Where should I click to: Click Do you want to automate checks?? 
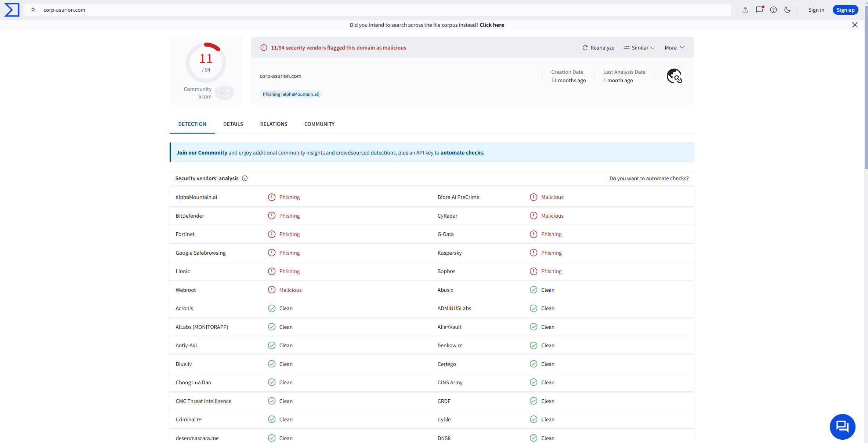tap(649, 178)
